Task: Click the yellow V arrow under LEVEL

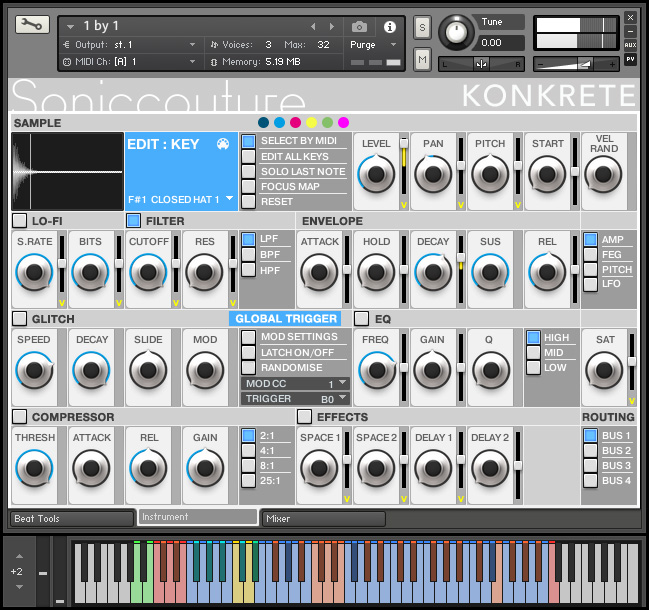Action: [x=404, y=205]
